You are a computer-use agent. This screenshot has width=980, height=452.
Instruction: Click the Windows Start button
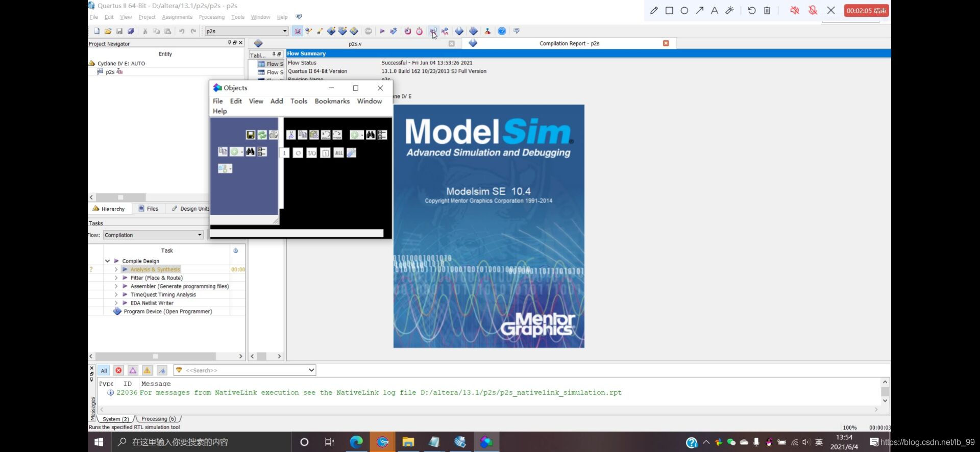(99, 442)
